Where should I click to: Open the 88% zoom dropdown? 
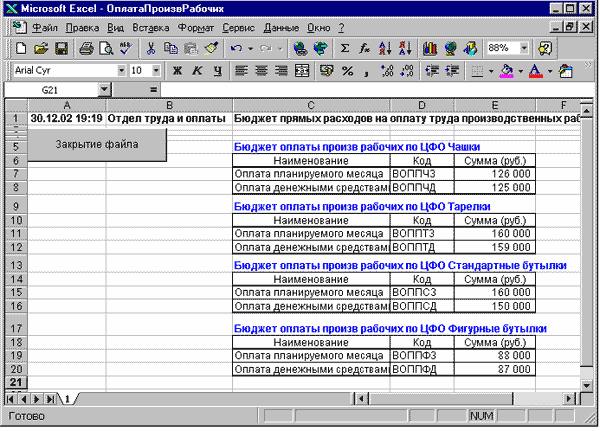point(524,48)
